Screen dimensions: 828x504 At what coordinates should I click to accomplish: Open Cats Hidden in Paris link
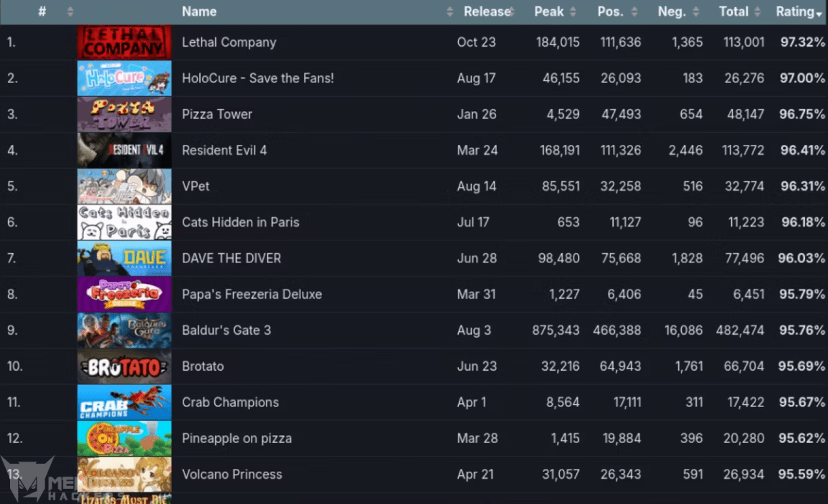(240, 222)
